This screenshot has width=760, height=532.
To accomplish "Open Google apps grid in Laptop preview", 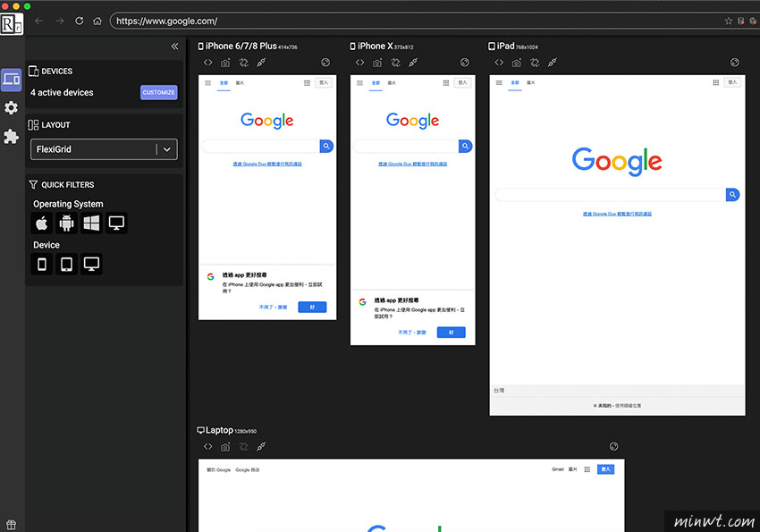I will pos(587,469).
